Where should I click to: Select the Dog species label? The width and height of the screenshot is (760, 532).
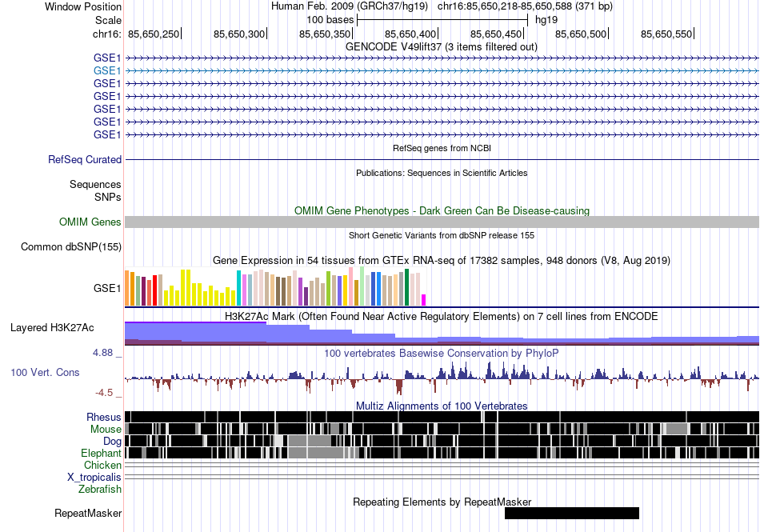(x=113, y=441)
